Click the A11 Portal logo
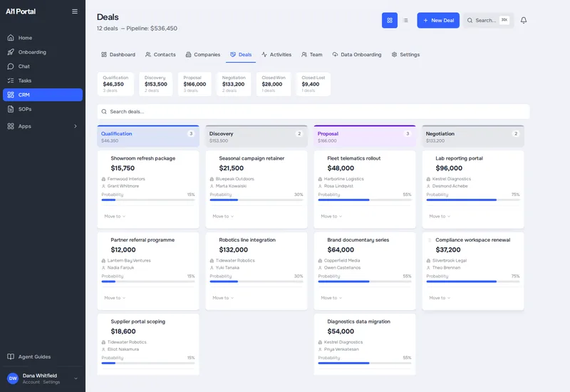The height and width of the screenshot is (392, 570). tap(21, 11)
